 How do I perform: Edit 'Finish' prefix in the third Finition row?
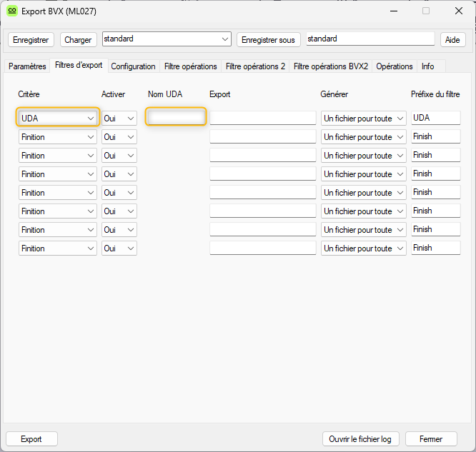pyautogui.click(x=436, y=174)
